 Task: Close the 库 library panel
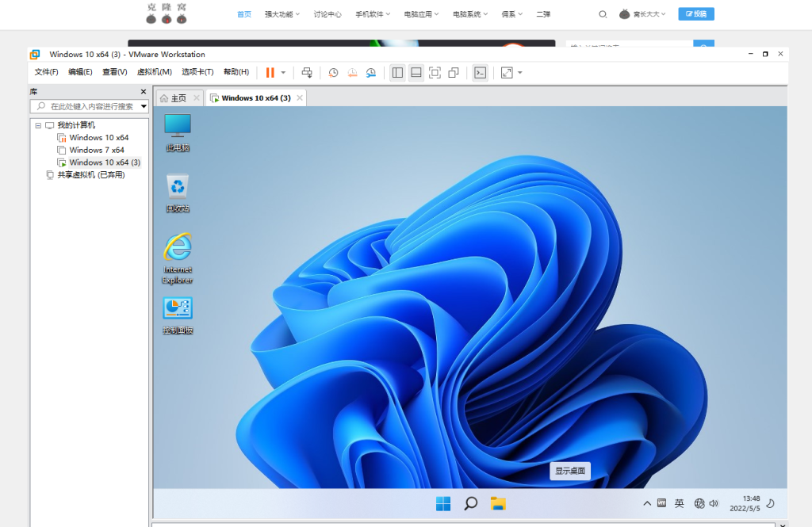click(144, 92)
